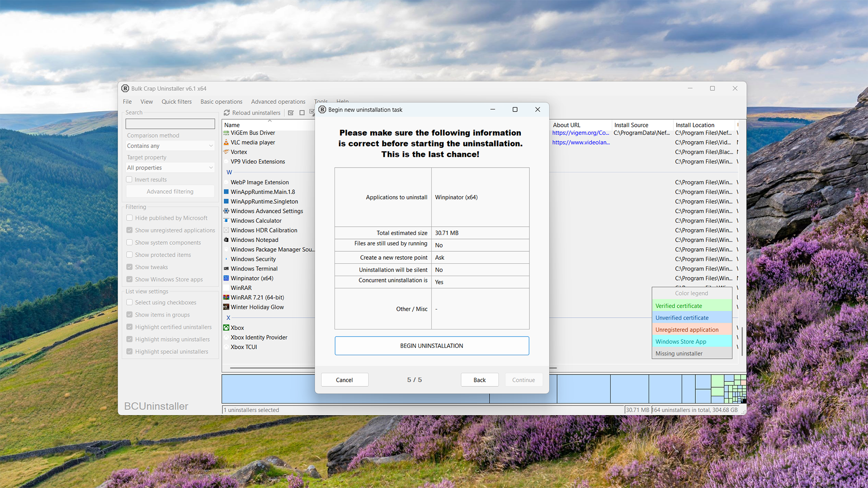Click the uninstallation task dialog logo
868x488 pixels.
[322, 110]
